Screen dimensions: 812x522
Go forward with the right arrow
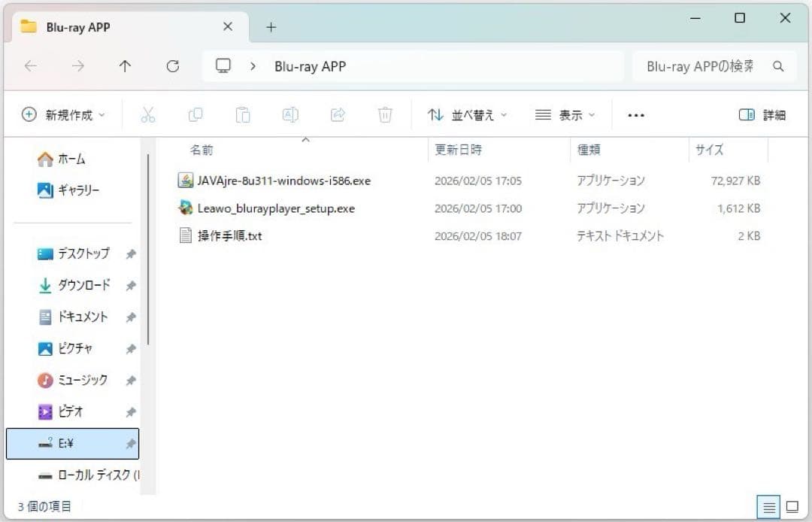pos(78,65)
